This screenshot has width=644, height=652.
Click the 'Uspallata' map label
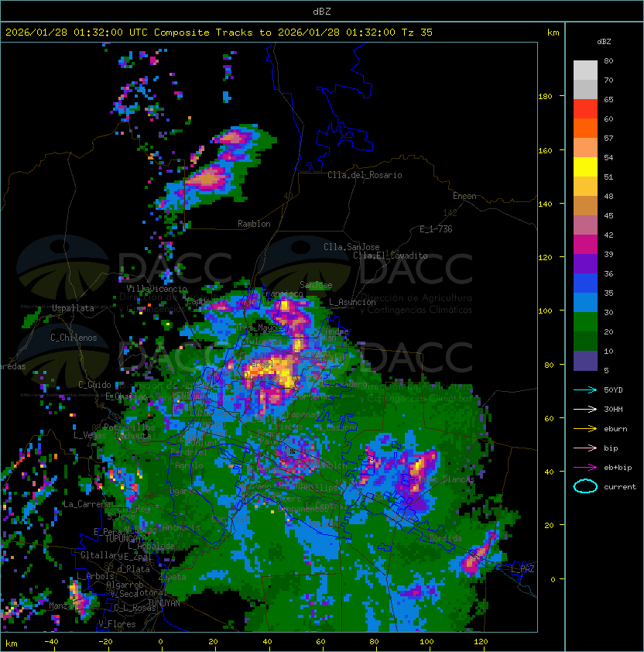tap(73, 308)
